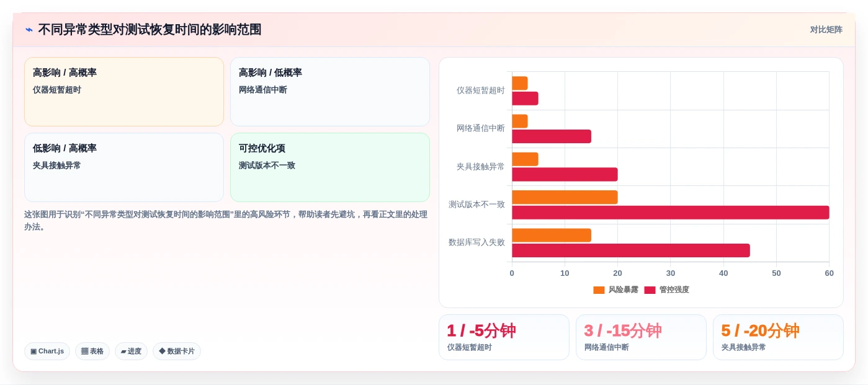Click the 仪器短暂超时 y-axis label in chart
Image resolution: width=868 pixels, height=385 pixels.
[x=481, y=91]
